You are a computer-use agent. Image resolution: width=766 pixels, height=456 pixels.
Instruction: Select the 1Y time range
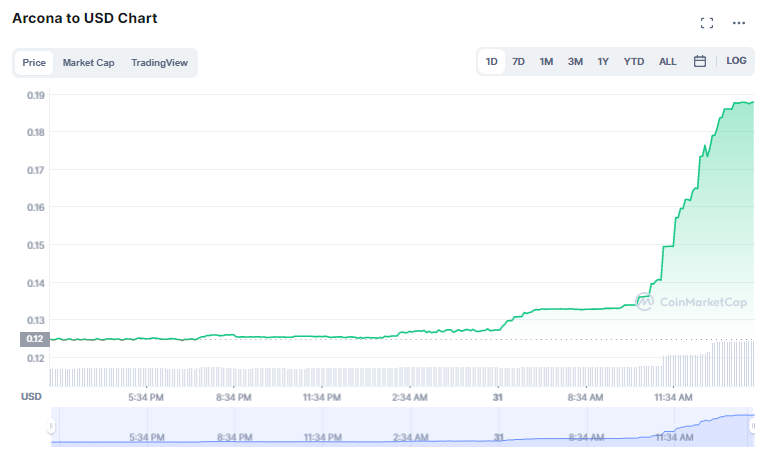pos(603,62)
